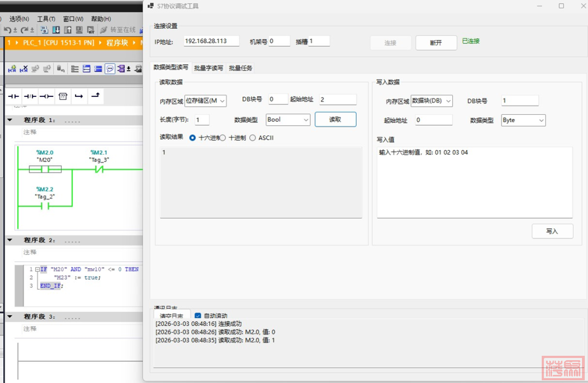Insert the empty box instruction

click(63, 96)
